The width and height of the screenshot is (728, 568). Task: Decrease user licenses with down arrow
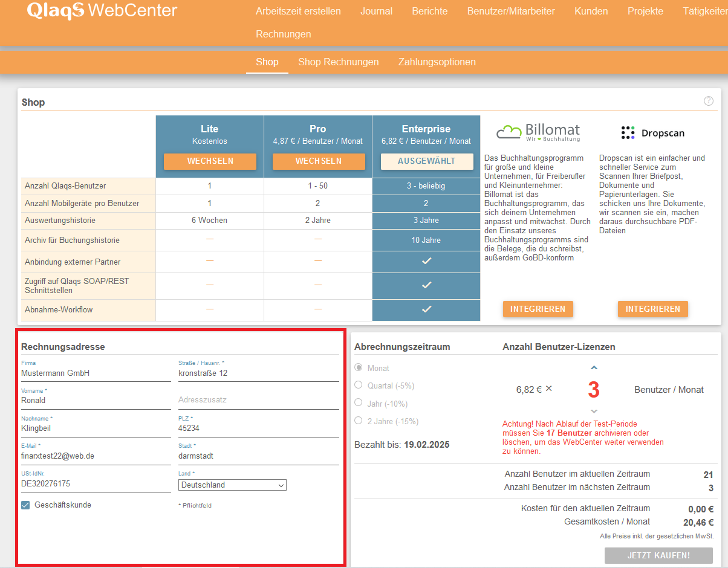point(594,411)
